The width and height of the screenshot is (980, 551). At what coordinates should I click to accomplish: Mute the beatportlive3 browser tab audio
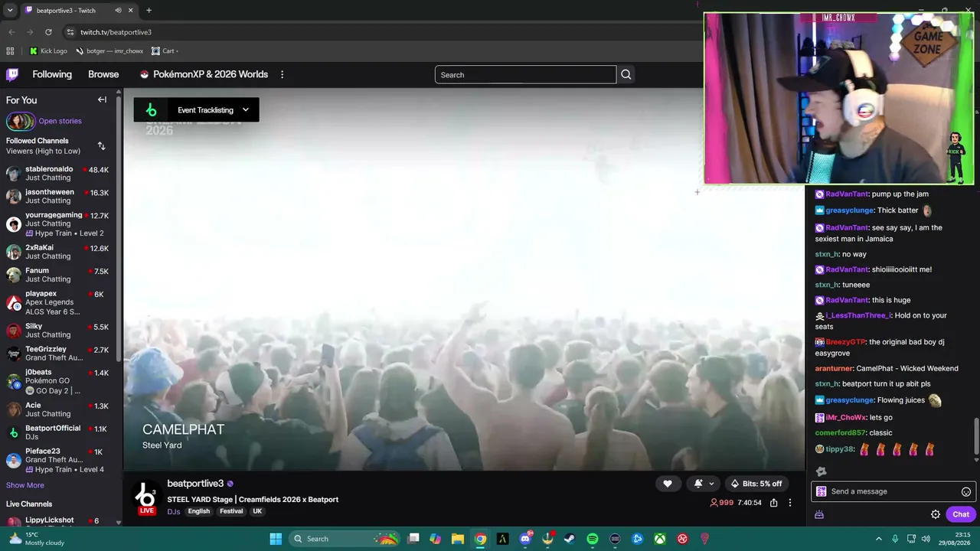coord(118,11)
